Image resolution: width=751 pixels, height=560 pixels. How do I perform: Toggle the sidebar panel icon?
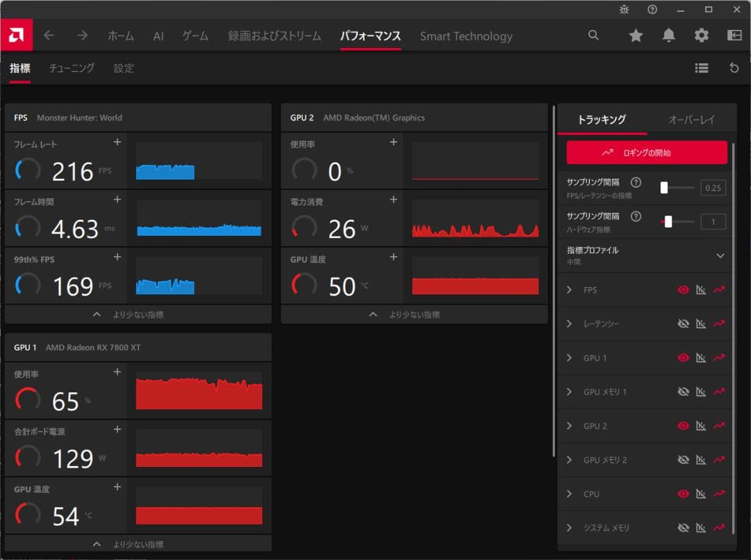(x=734, y=35)
